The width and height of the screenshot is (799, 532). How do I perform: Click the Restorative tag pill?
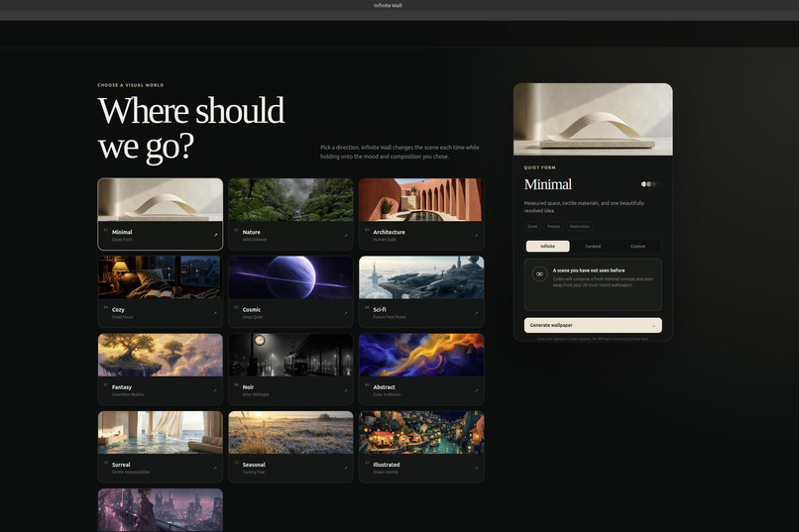tap(580, 227)
